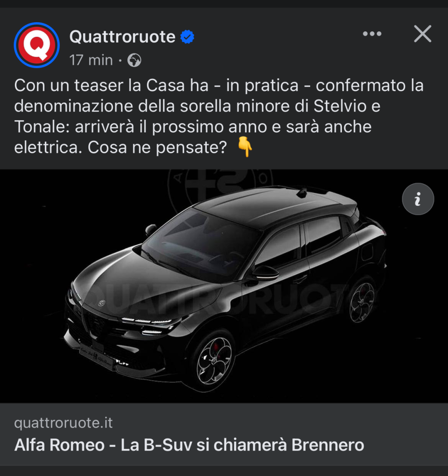Open the Quattroruote page name
Image resolution: width=448 pixels, height=476 pixels.
point(122,37)
